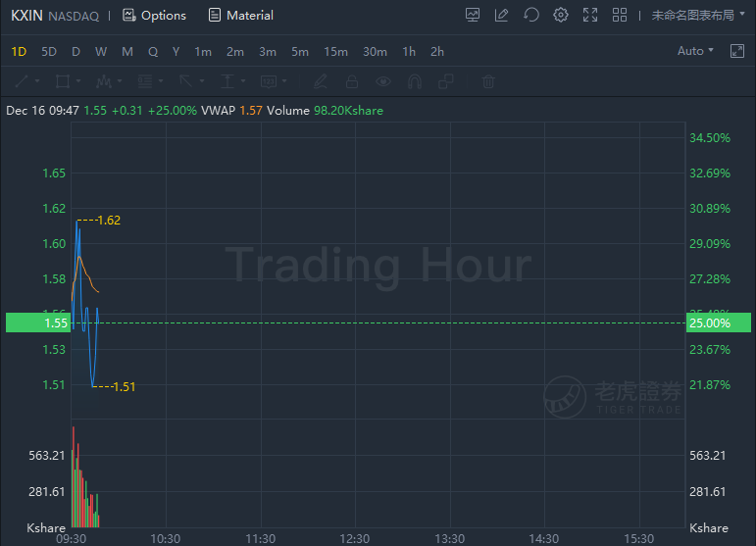Expand the line tool options arrow
The width and height of the screenshot is (756, 546).
37,81
